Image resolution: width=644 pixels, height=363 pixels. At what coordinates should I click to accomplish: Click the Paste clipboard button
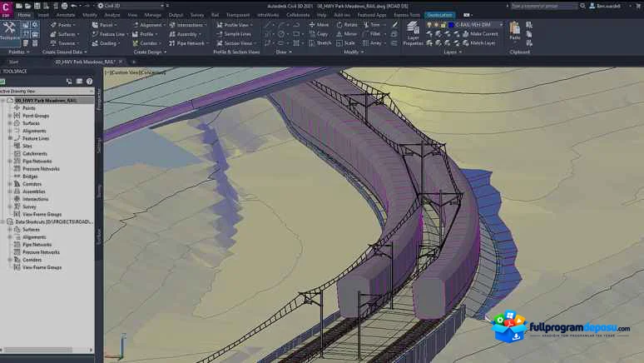(515, 31)
